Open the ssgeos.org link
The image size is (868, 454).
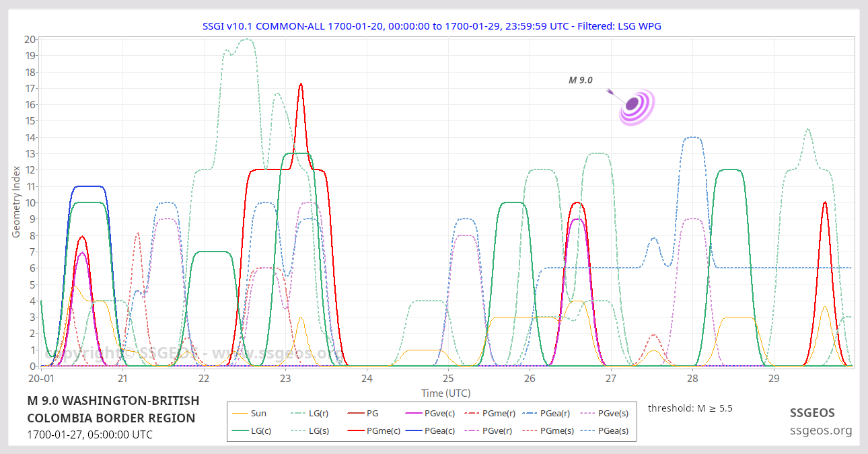[x=821, y=430]
